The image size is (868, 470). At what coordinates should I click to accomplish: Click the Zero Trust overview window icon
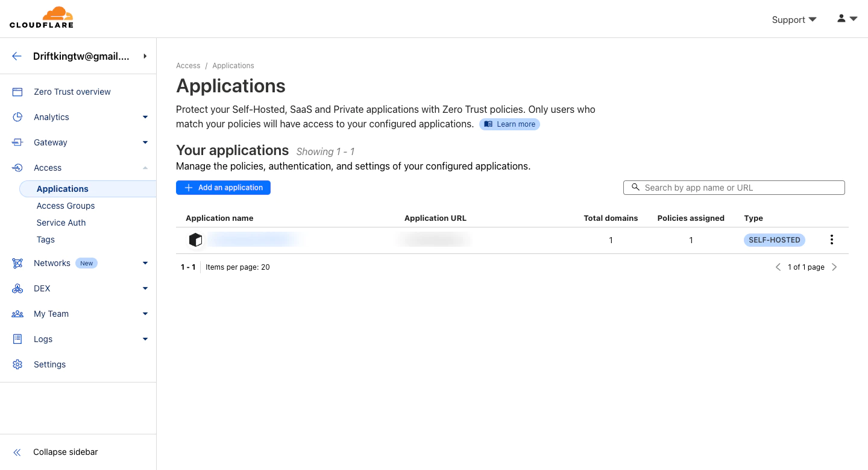point(17,92)
